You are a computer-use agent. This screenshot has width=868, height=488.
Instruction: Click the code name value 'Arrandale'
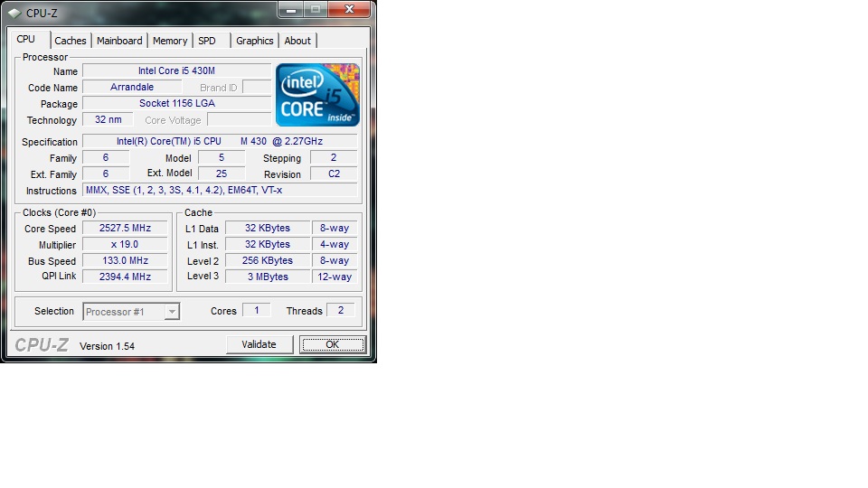tap(132, 87)
